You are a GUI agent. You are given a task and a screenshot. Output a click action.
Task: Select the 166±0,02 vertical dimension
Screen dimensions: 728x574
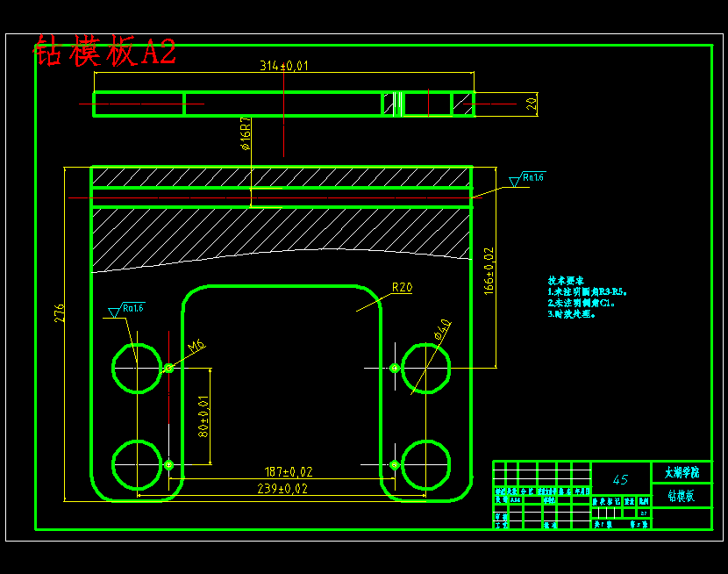(x=489, y=271)
